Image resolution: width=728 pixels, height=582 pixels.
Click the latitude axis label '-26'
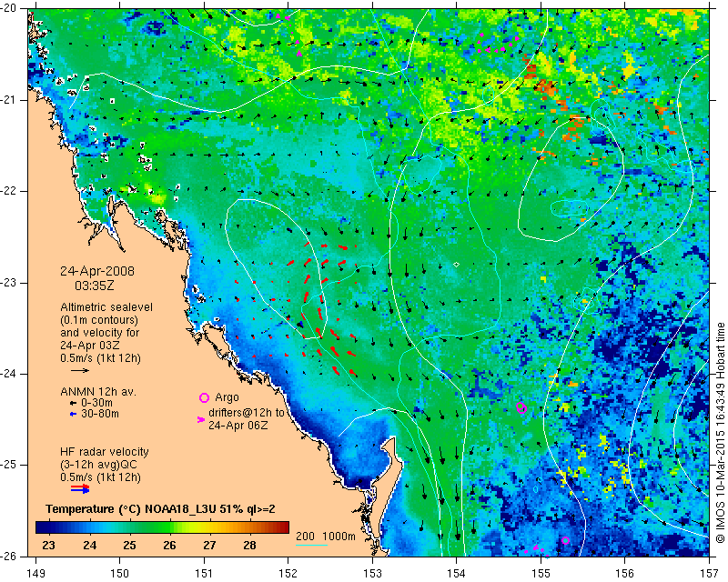(x=8, y=557)
